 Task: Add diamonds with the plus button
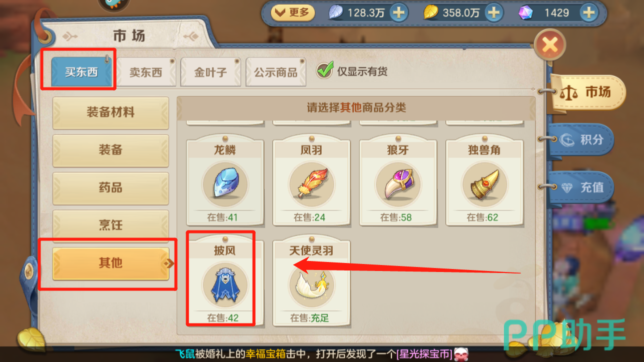click(x=589, y=12)
